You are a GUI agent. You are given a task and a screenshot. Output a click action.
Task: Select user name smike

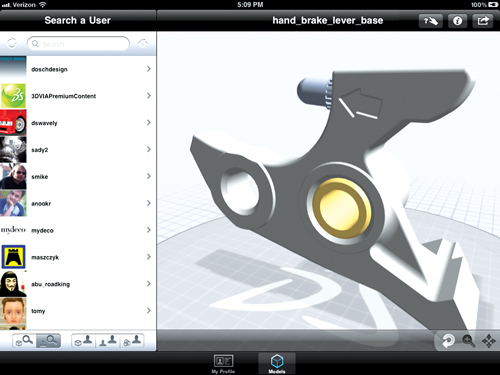(40, 177)
